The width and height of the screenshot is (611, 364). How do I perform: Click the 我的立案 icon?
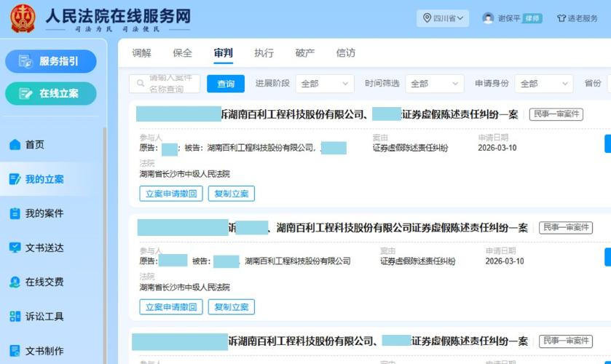pyautogui.click(x=15, y=179)
